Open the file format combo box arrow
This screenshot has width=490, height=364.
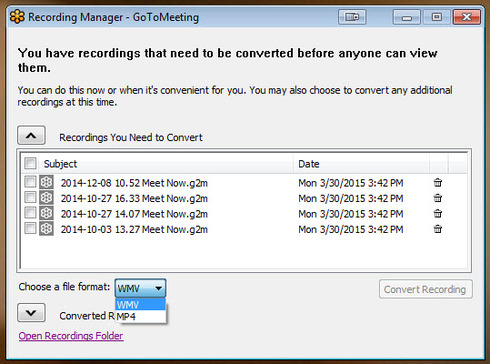click(159, 288)
